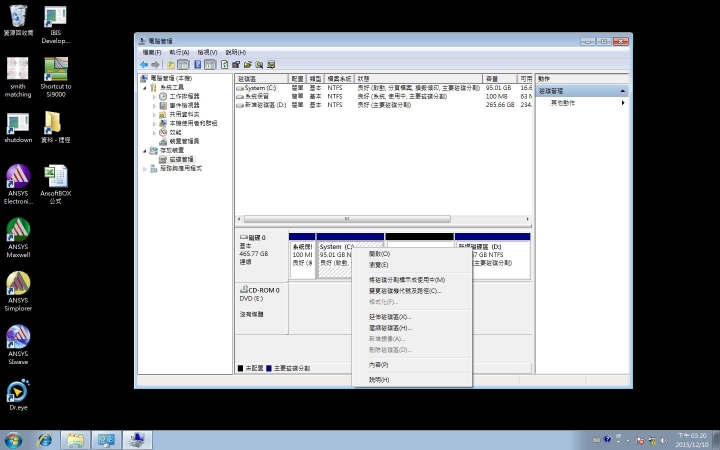Expand the 共用資料夾 (Shared Folders) node arrow
720x450 pixels.
click(154, 114)
